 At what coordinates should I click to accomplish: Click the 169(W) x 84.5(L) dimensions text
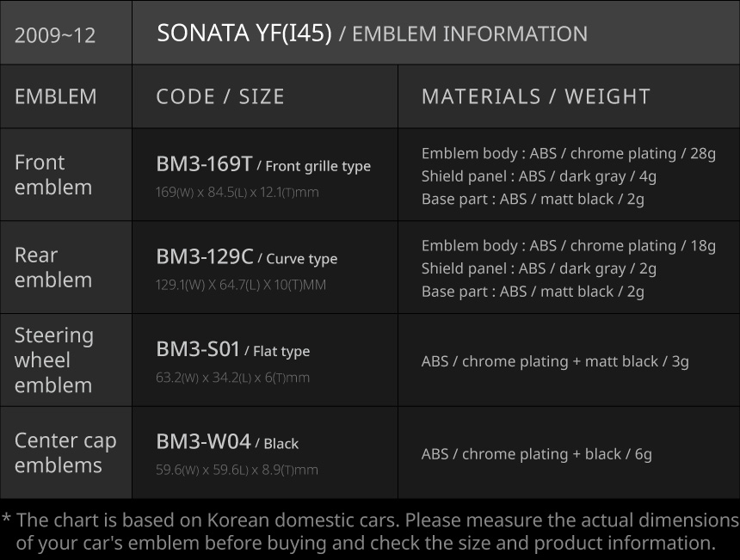237,192
